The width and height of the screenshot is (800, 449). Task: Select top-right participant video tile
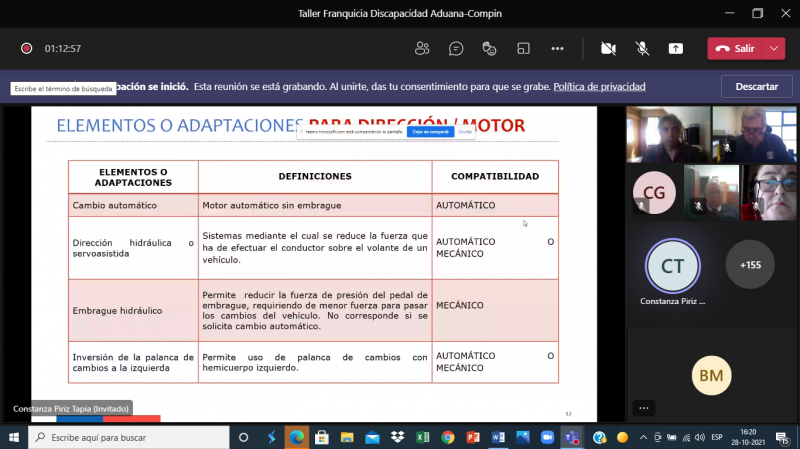[x=754, y=134]
